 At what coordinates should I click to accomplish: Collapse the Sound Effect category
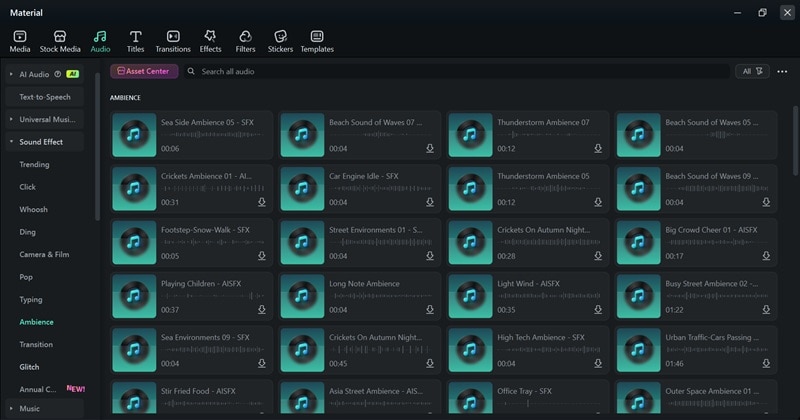11,142
